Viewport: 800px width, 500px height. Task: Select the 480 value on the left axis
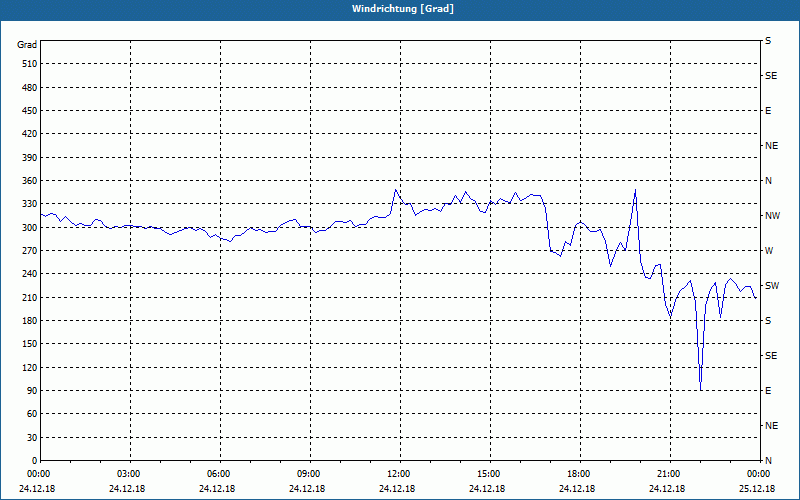pos(30,87)
